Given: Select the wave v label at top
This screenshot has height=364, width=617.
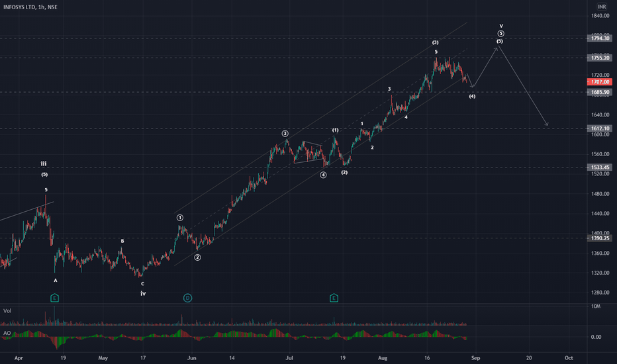Looking at the screenshot, I should pos(501,26).
